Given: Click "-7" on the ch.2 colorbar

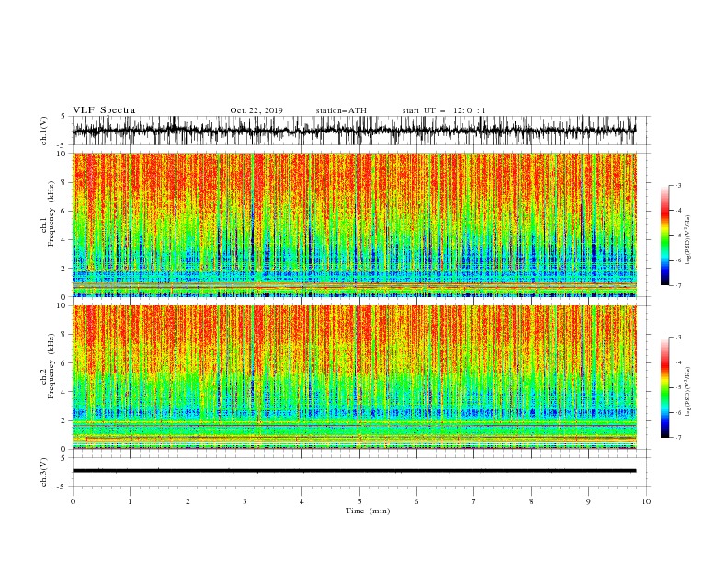Looking at the screenshot, I should tap(677, 438).
